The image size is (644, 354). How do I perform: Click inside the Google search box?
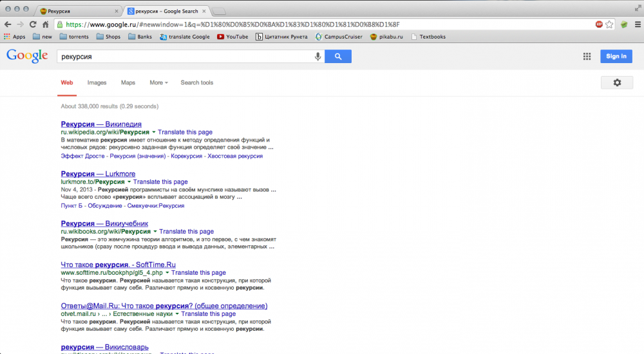184,57
